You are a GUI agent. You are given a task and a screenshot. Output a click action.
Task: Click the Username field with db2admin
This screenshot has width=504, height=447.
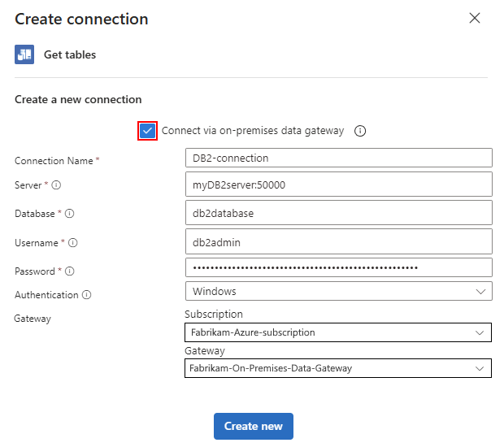[x=338, y=241]
